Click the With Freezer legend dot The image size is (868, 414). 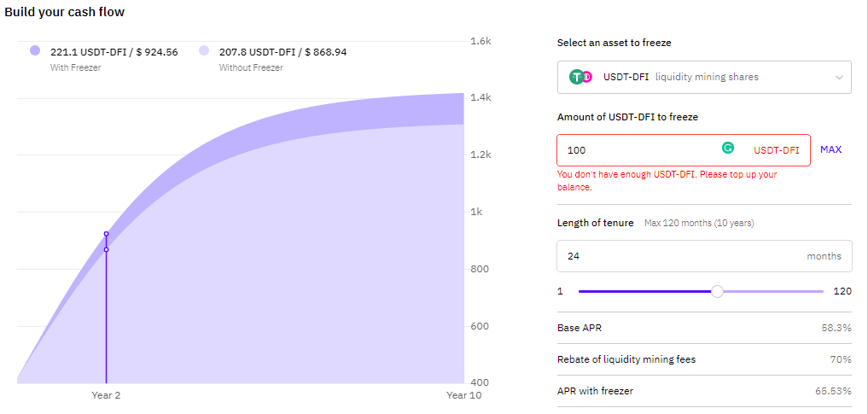[x=35, y=51]
